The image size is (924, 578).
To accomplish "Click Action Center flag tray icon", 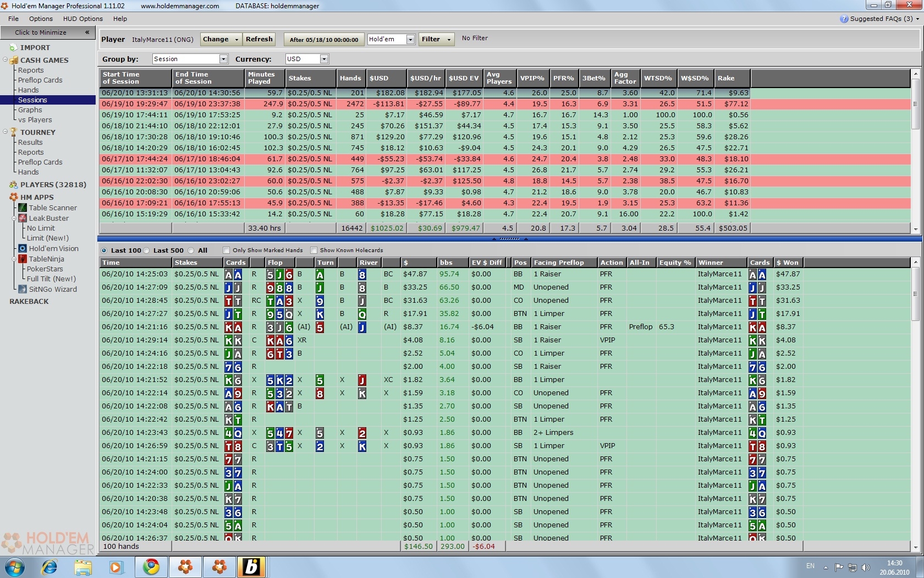I will click(x=839, y=568).
